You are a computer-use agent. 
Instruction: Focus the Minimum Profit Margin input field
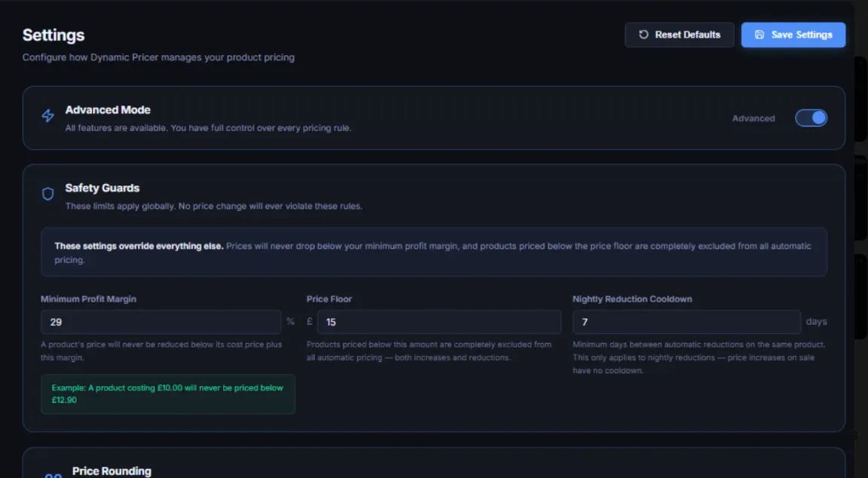[x=161, y=322]
